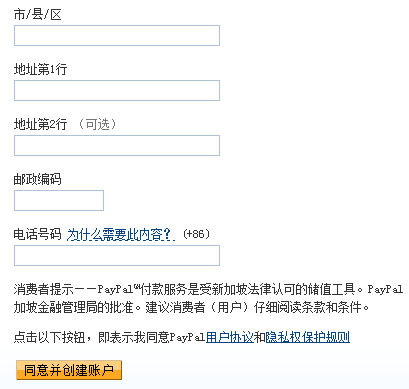Open the 用户协议 user agreement link
Image resolution: width=409 pixels, height=389 pixels.
pos(230,337)
